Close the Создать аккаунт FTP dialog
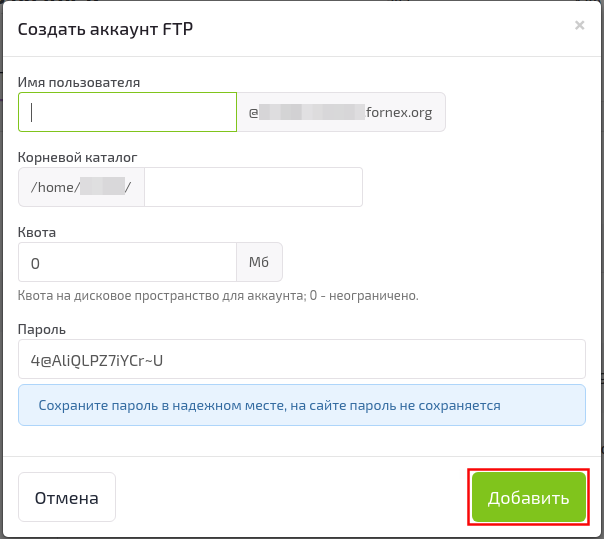The height and width of the screenshot is (539, 604). pyautogui.click(x=579, y=26)
